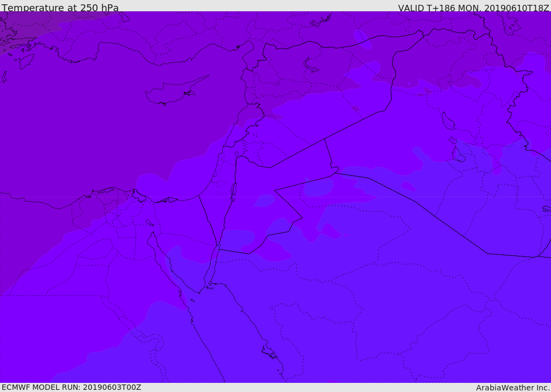
Task: Click Rhodes island near the Turkish coast
Action: 26,61
